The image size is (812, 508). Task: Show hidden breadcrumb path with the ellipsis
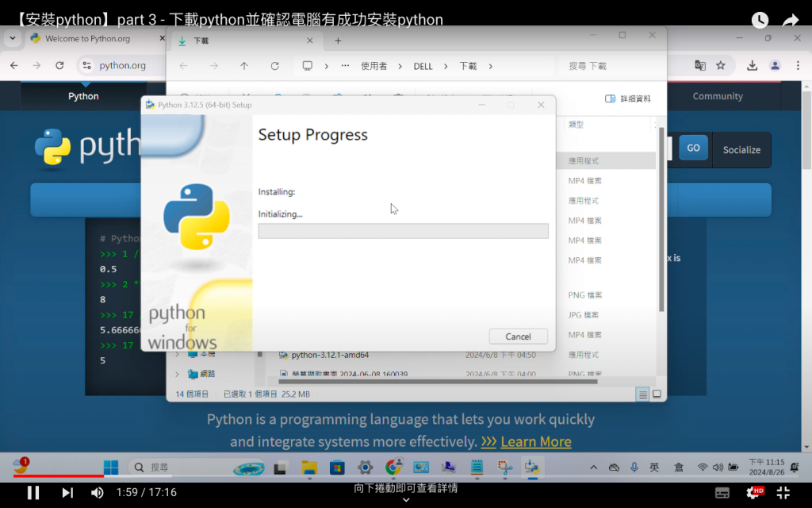(x=345, y=66)
